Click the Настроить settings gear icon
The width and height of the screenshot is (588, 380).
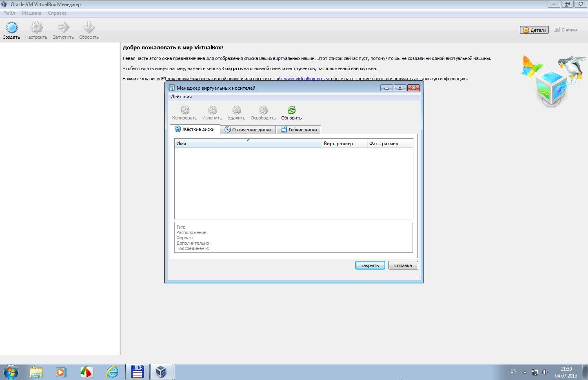[x=37, y=27]
